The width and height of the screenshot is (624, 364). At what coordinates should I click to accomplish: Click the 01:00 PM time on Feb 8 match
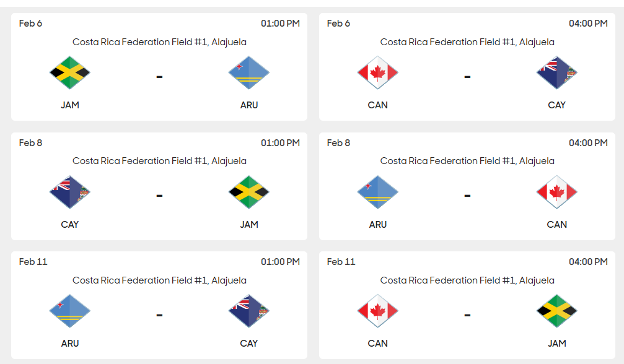tap(280, 143)
